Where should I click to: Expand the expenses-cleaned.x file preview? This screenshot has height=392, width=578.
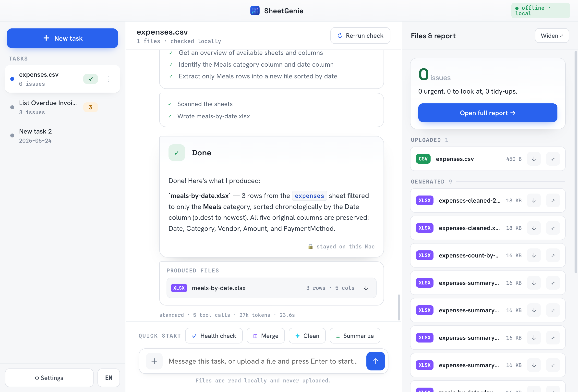(553, 228)
